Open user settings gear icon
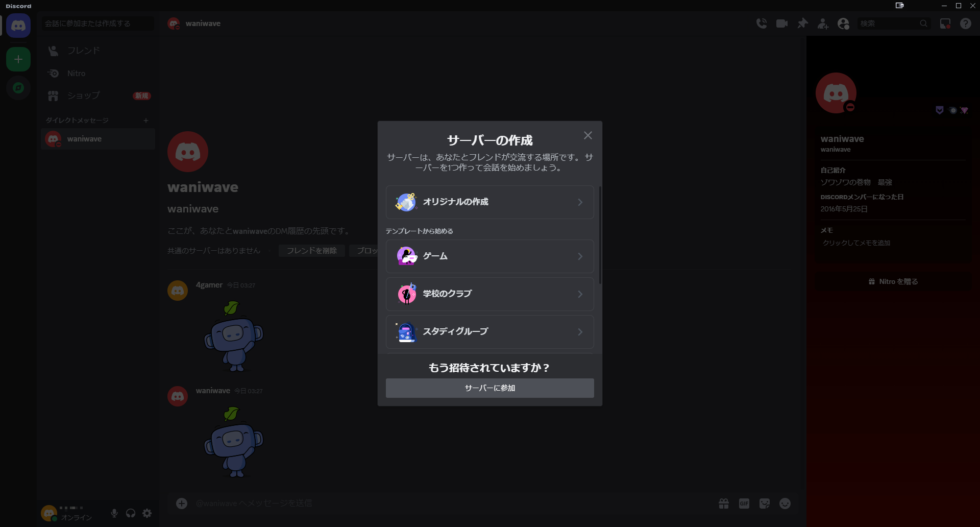The height and width of the screenshot is (527, 980). pos(147,513)
